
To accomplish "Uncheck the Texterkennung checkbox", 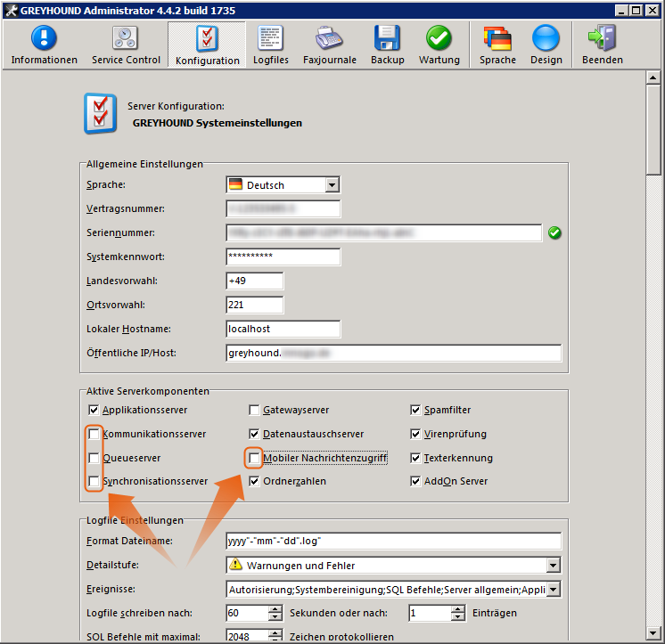I will (x=415, y=458).
